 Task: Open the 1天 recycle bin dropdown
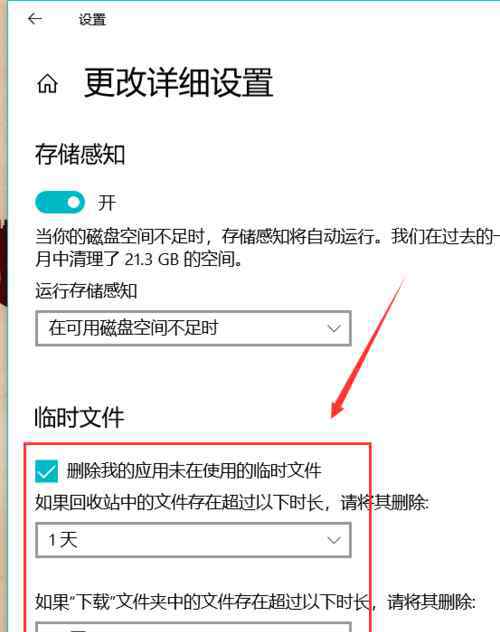pyautogui.click(x=193, y=540)
